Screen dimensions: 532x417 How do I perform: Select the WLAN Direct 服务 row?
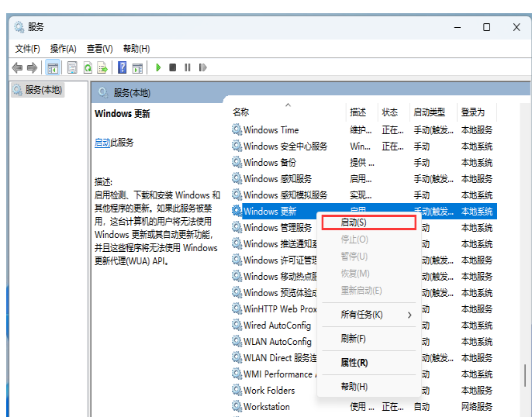(x=274, y=357)
